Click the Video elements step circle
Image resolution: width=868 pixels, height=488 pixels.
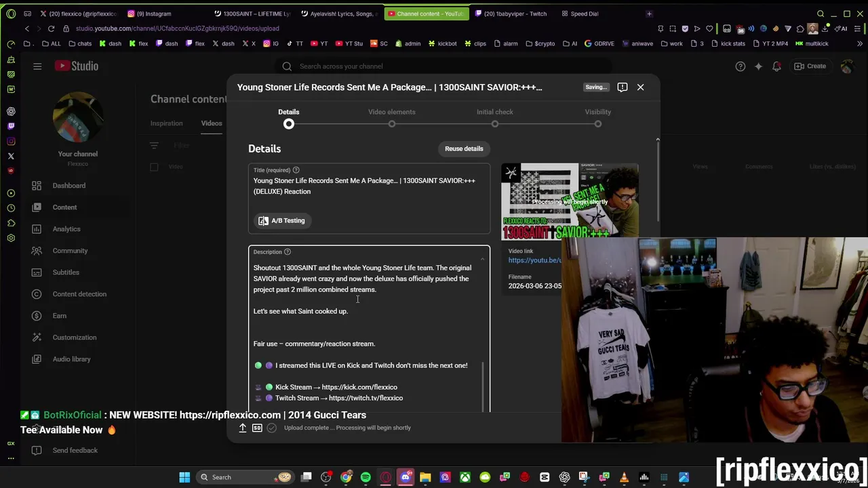click(x=391, y=124)
